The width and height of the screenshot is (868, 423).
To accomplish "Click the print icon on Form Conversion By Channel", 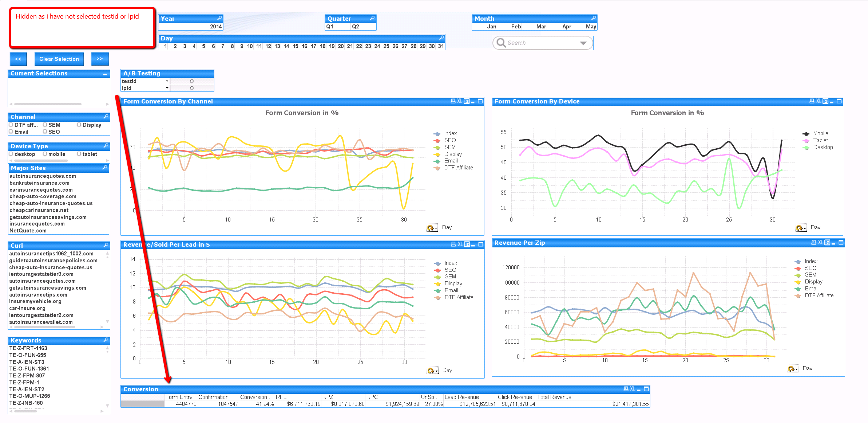I will coord(453,101).
